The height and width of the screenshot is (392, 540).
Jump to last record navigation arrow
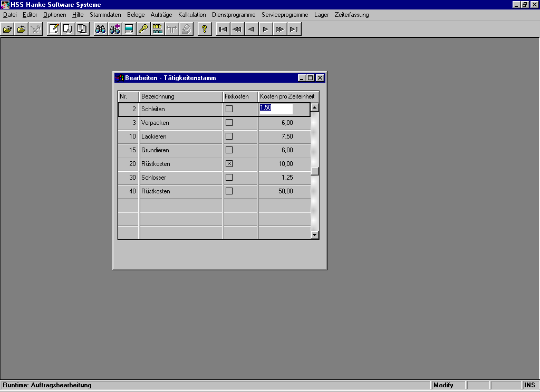coord(294,29)
